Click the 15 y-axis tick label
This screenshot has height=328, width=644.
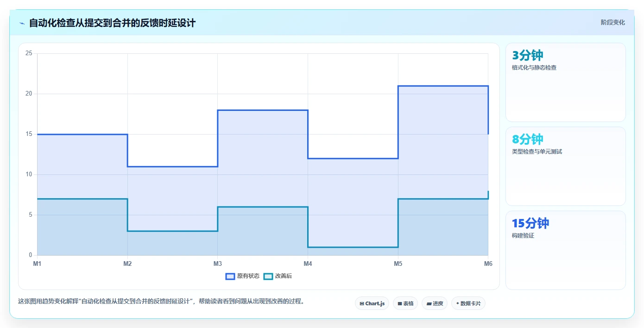(x=29, y=134)
